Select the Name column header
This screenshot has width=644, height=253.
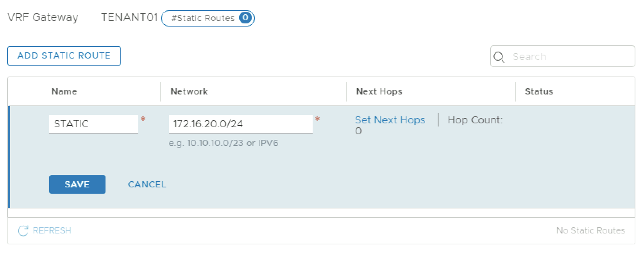(64, 91)
